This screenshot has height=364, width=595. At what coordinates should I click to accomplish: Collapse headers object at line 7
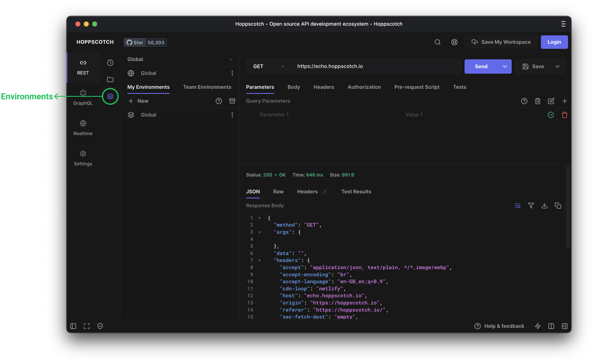pyautogui.click(x=260, y=260)
